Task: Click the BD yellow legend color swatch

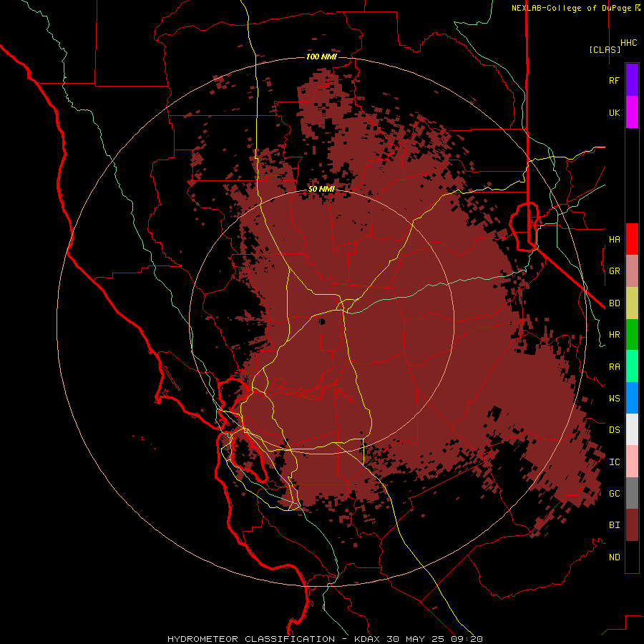Action: coord(632,303)
